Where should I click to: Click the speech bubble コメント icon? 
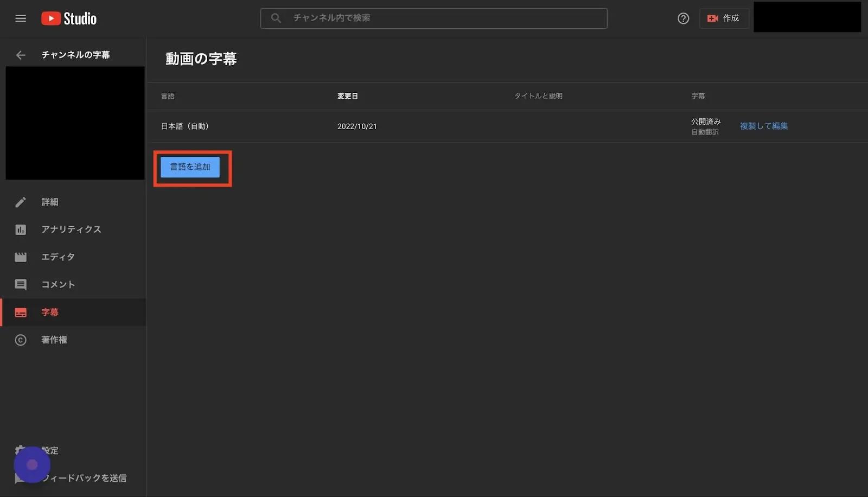click(21, 285)
